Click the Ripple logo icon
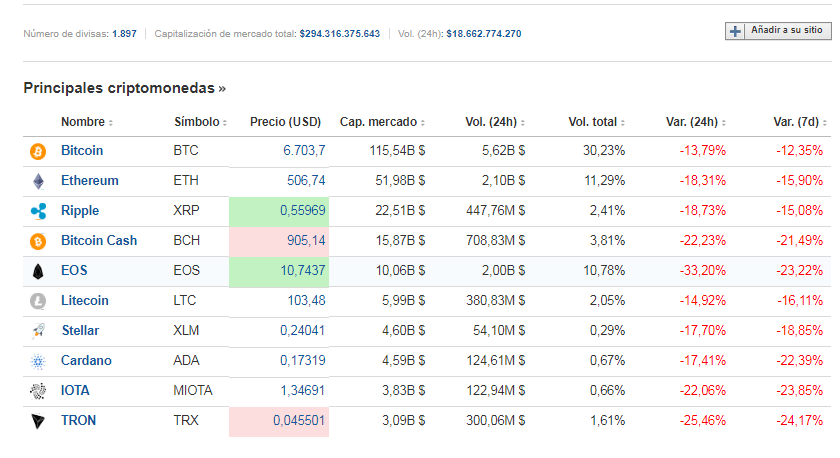Viewport: 840px width, 458px height. (39, 212)
